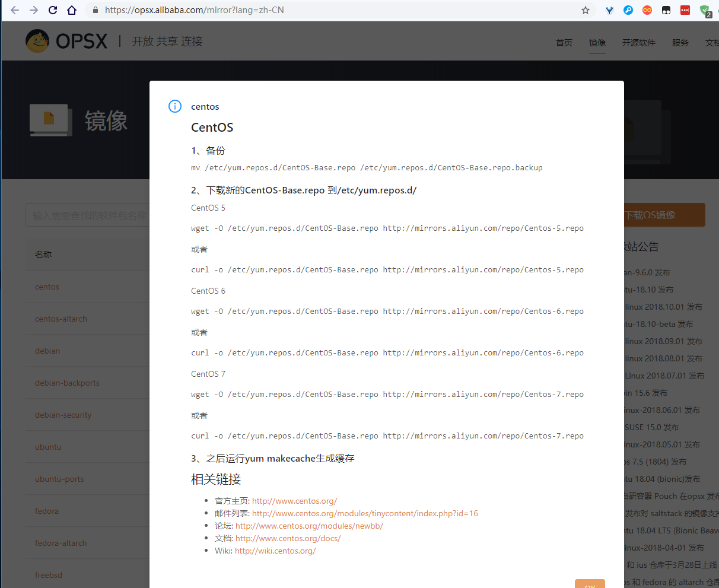The image size is (719, 588).
Task: Open 论坛 newbb link
Action: (x=309, y=526)
